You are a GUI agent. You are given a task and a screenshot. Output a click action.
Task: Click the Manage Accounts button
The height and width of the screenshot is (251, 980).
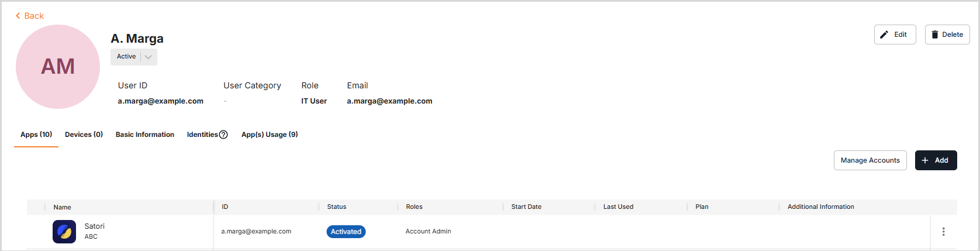(870, 160)
